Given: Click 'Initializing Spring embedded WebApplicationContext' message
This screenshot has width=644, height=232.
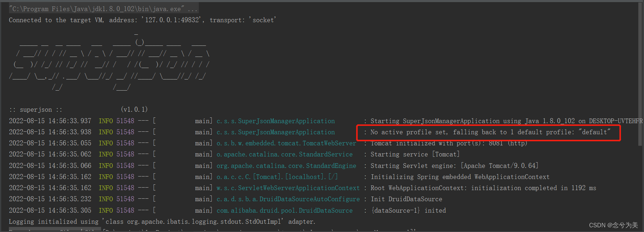Looking at the screenshot, I should (x=460, y=177).
